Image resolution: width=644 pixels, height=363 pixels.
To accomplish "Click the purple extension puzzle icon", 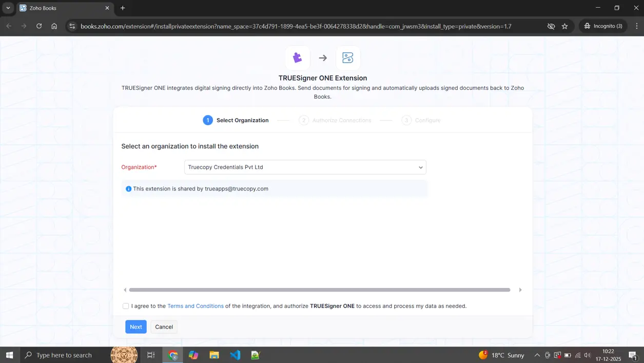I will click(x=297, y=58).
